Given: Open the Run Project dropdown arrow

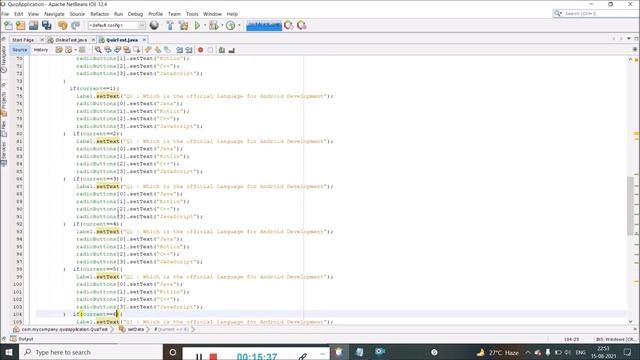Looking at the screenshot, I should tap(204, 25).
